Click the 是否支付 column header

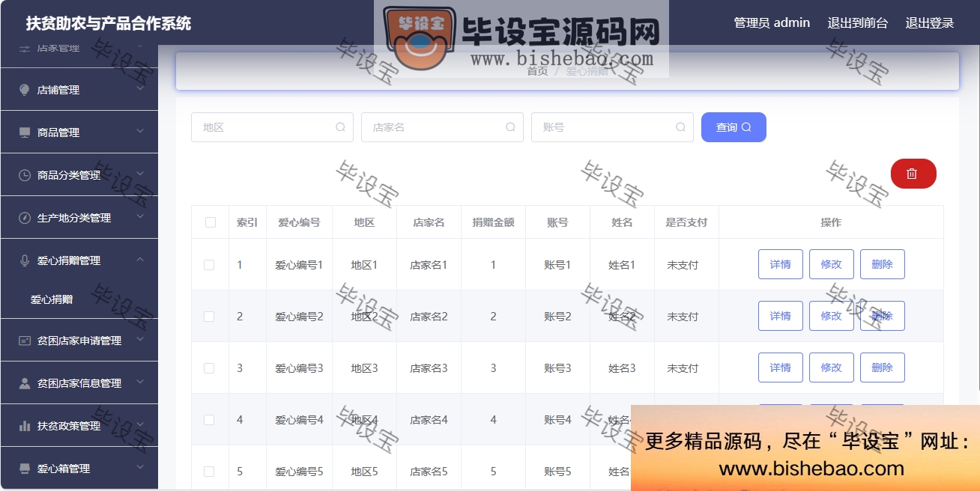tap(686, 222)
